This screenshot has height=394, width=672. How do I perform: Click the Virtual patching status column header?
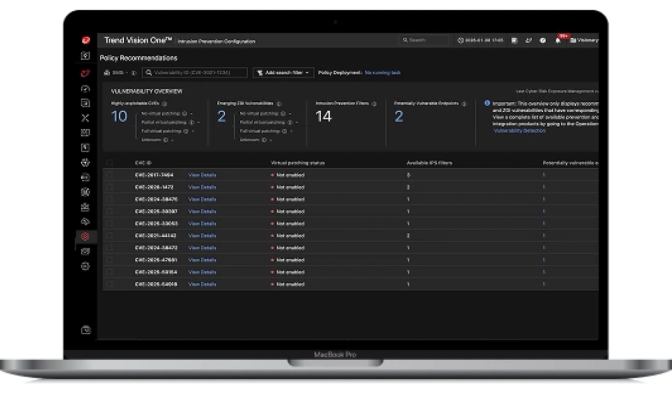point(297,163)
